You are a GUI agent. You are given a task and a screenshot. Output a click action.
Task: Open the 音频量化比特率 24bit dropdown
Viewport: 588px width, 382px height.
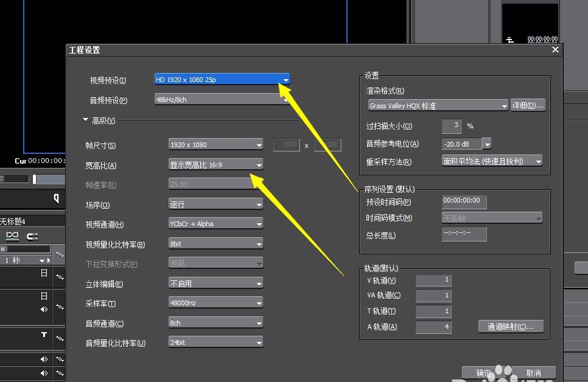tap(215, 342)
